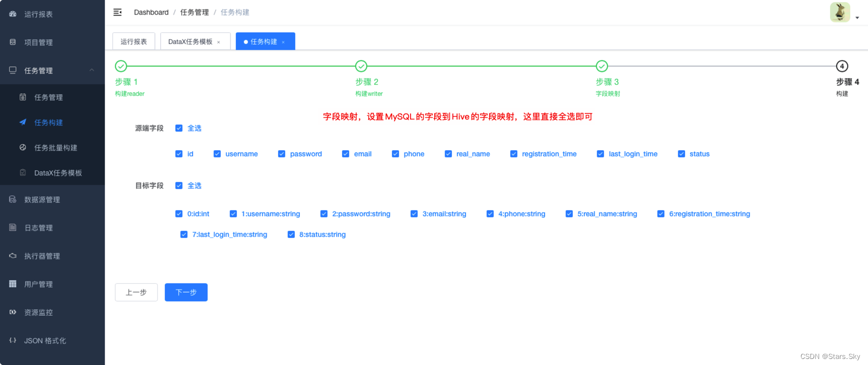
Task: Uncheck the username source field
Action: pyautogui.click(x=217, y=154)
